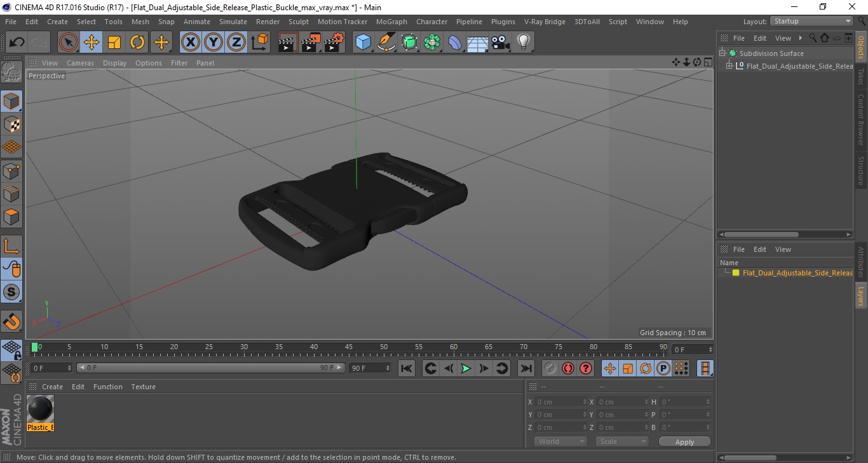Select the Plastic_B material thumbnail
This screenshot has height=463, width=868.
pos(41,408)
